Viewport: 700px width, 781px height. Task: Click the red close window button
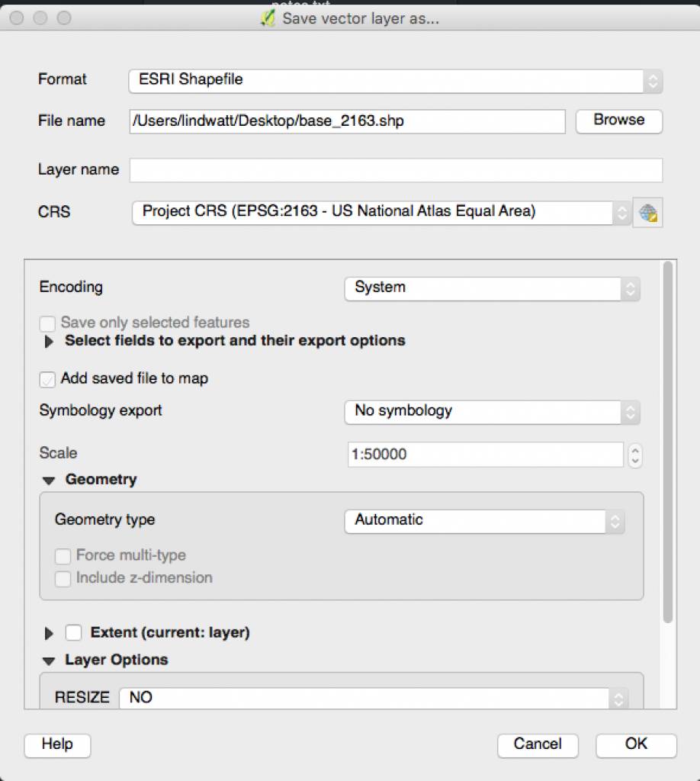(17, 18)
